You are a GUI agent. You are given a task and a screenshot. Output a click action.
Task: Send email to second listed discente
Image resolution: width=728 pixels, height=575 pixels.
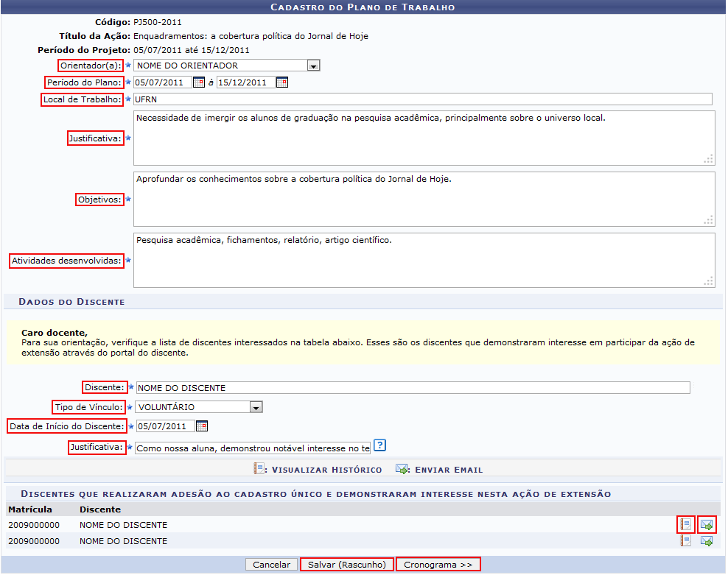click(707, 541)
